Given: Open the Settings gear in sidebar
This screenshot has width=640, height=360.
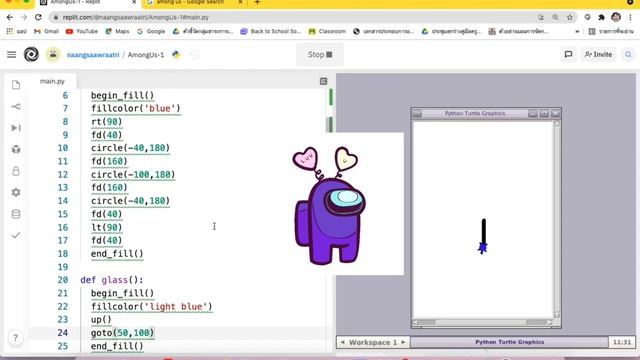Looking at the screenshot, I should pyautogui.click(x=16, y=192).
